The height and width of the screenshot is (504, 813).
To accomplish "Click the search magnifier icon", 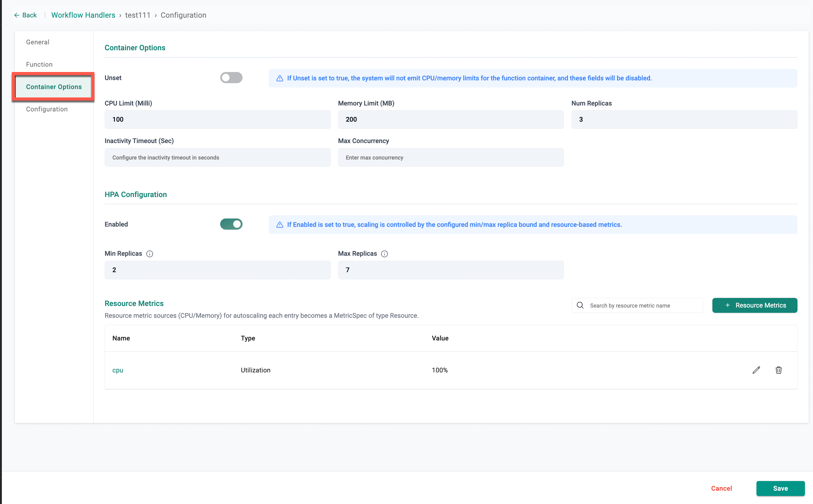I will coord(580,305).
